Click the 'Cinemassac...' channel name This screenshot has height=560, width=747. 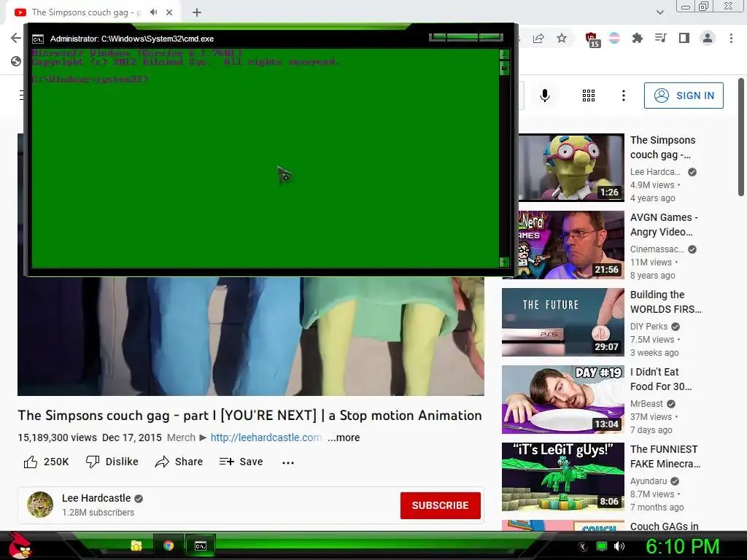pos(657,249)
